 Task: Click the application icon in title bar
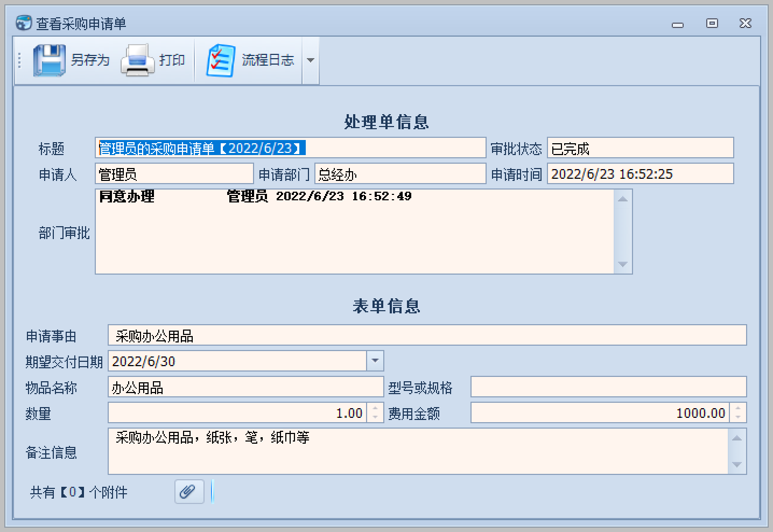tap(24, 23)
